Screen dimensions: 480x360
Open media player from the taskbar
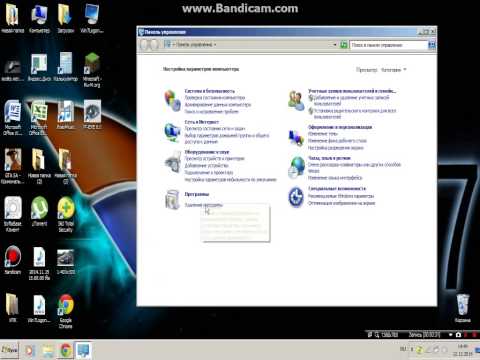[29, 350]
